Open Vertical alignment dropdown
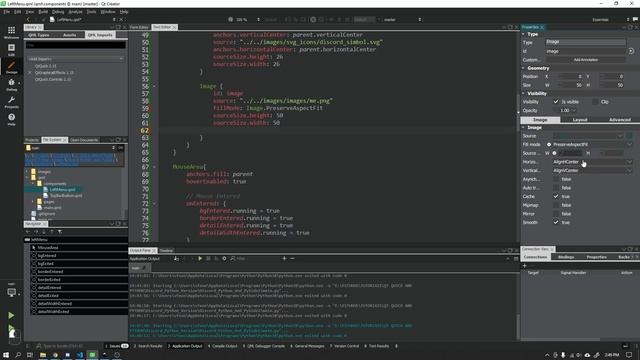 pyautogui.click(x=592, y=171)
